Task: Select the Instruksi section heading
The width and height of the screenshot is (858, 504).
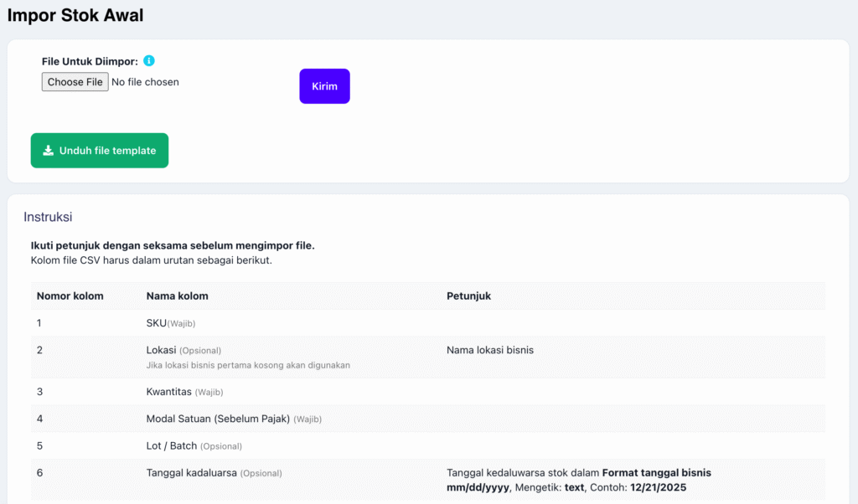Action: point(48,217)
